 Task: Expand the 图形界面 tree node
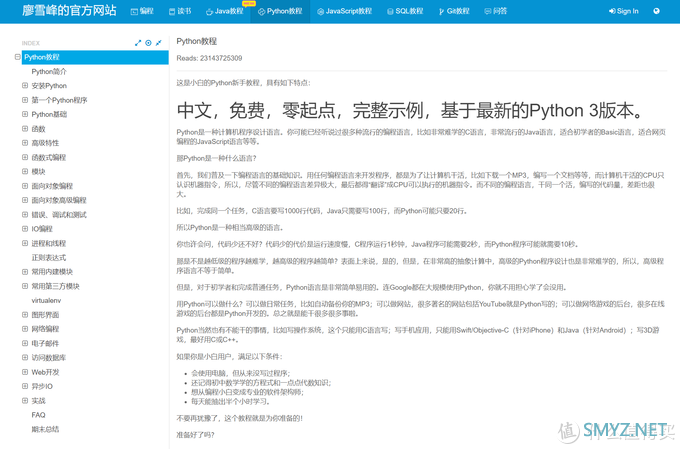[25, 315]
